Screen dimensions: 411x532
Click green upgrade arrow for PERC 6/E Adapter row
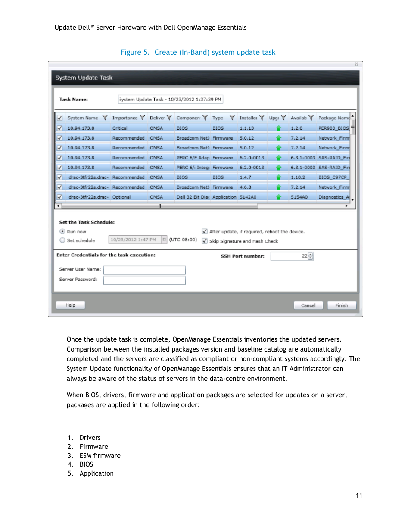point(279,158)
